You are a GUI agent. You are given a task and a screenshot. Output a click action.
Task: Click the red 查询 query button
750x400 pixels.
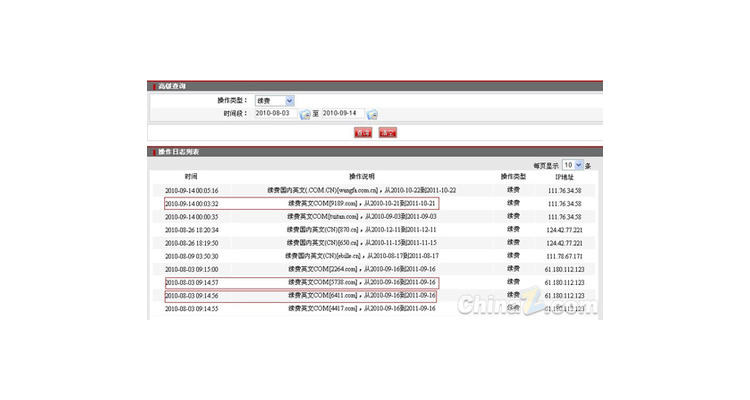point(363,133)
